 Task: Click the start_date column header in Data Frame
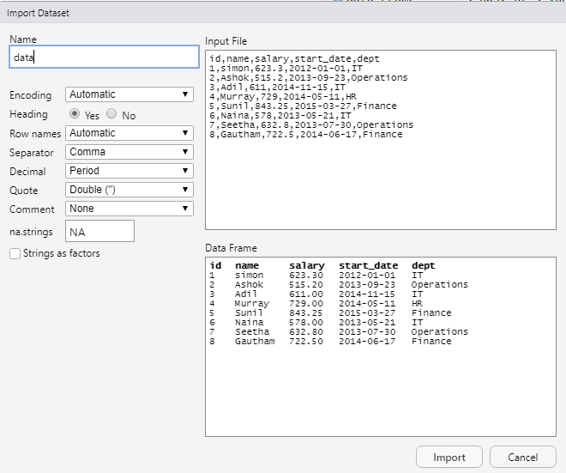pos(368,265)
